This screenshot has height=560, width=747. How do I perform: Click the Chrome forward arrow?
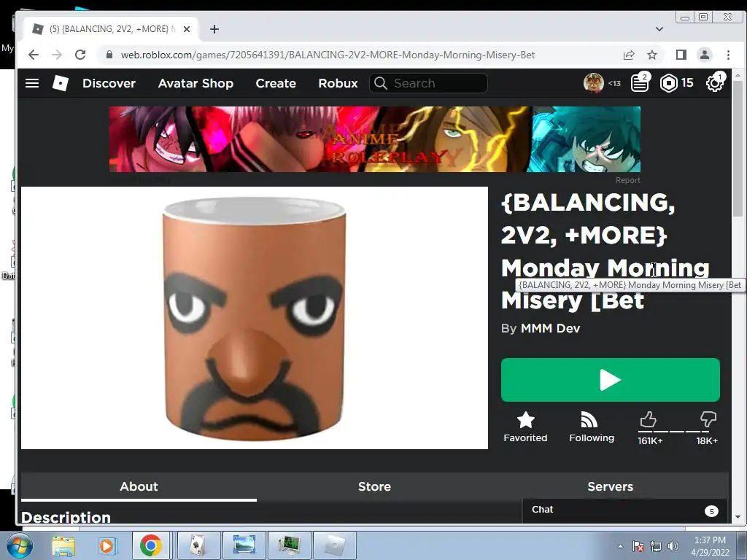[57, 55]
